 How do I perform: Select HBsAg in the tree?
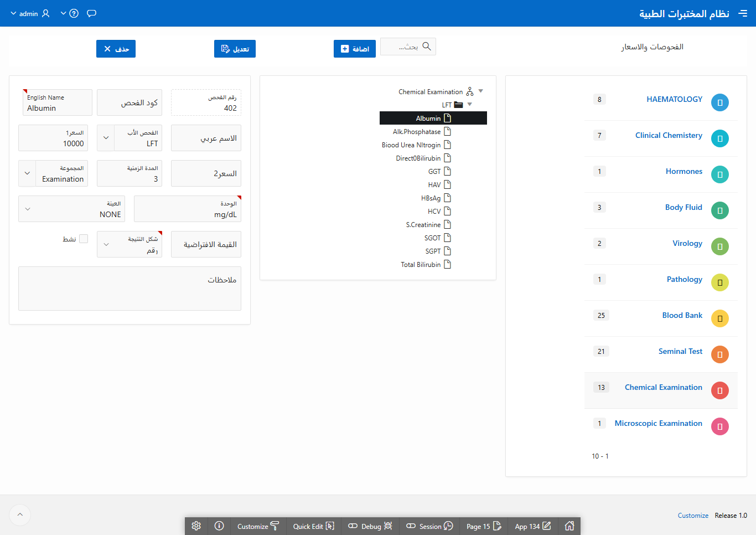pyautogui.click(x=436, y=198)
